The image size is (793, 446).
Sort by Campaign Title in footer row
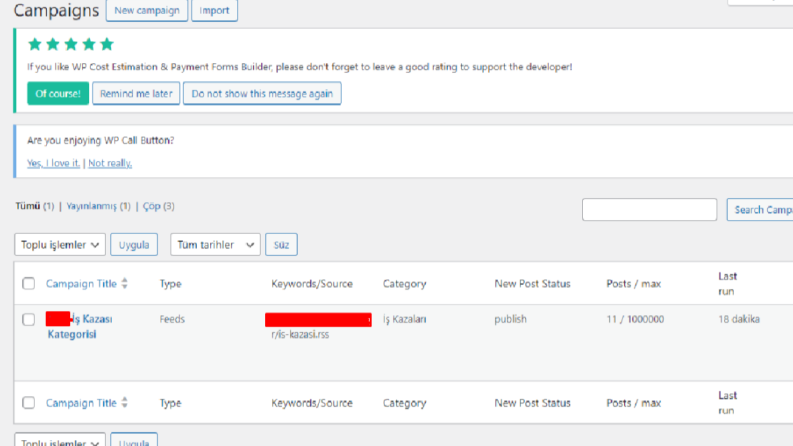click(x=81, y=403)
